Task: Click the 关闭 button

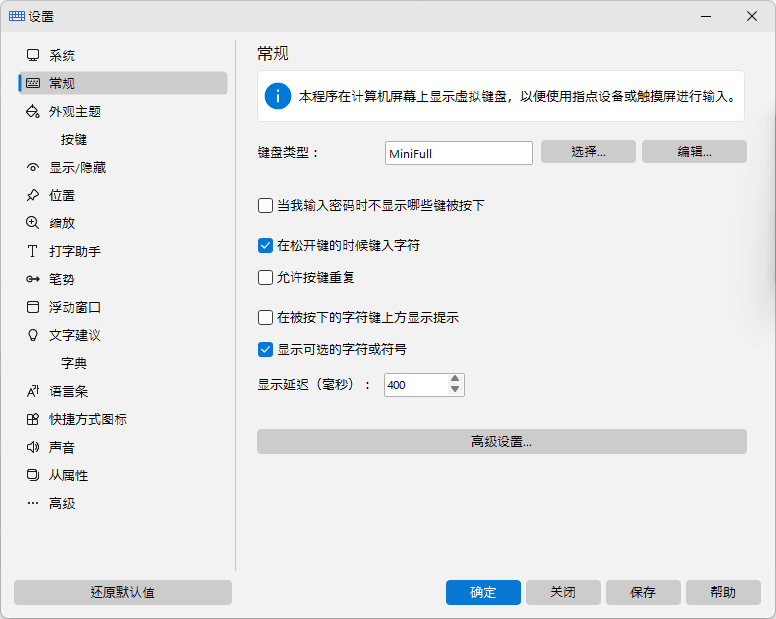Action: (x=563, y=592)
